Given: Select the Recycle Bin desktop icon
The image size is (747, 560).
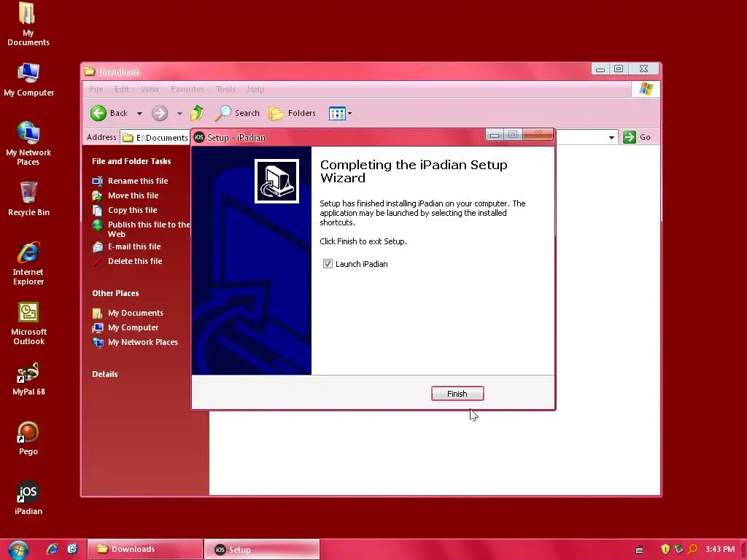Looking at the screenshot, I should tap(28, 199).
